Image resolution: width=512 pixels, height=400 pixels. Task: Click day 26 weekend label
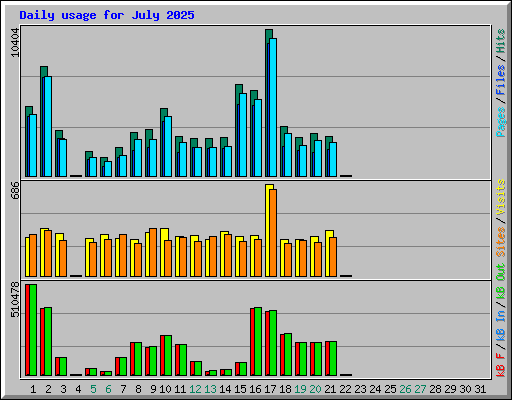[405, 389]
